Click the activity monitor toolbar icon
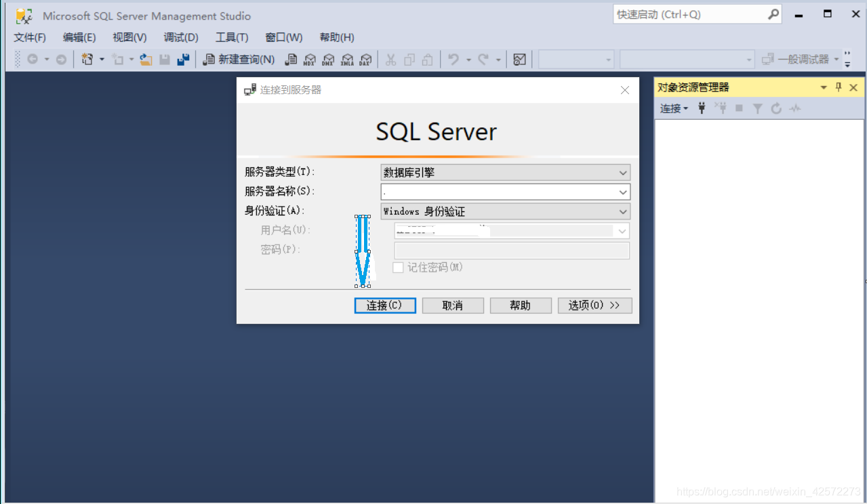867x504 pixels. 520,60
